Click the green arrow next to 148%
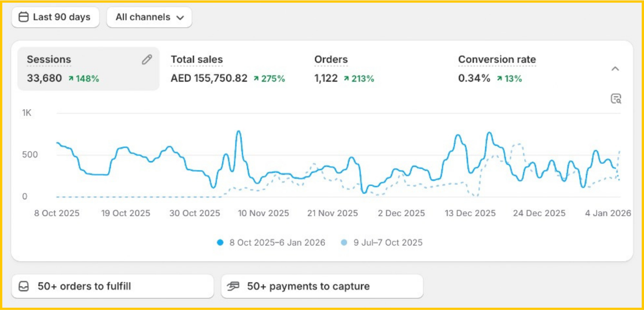 pos(71,79)
